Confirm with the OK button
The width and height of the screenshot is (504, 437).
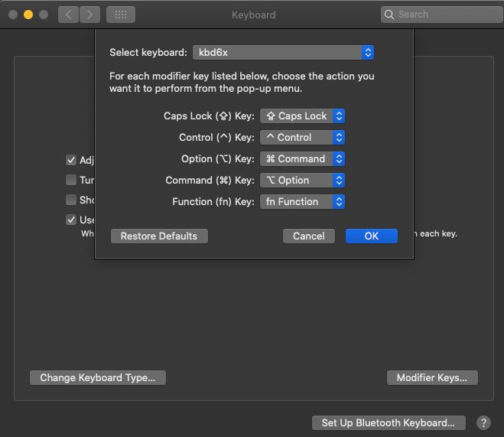372,236
